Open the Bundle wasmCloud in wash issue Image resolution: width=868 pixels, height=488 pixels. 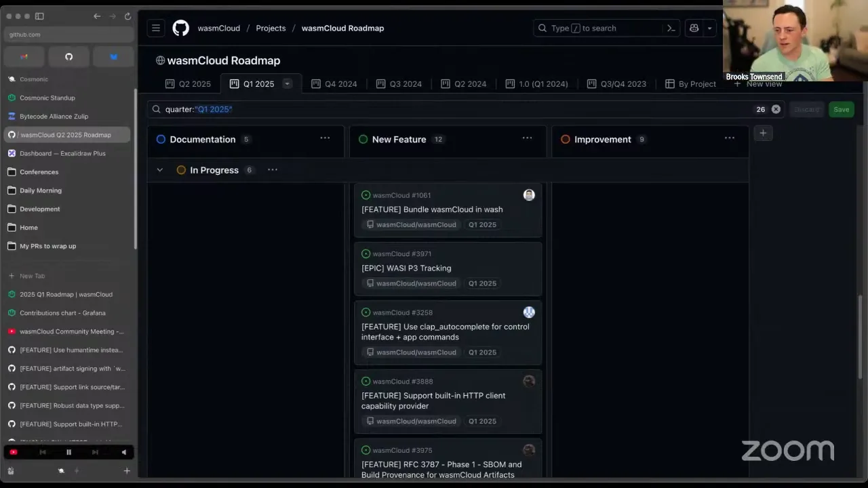pos(432,209)
